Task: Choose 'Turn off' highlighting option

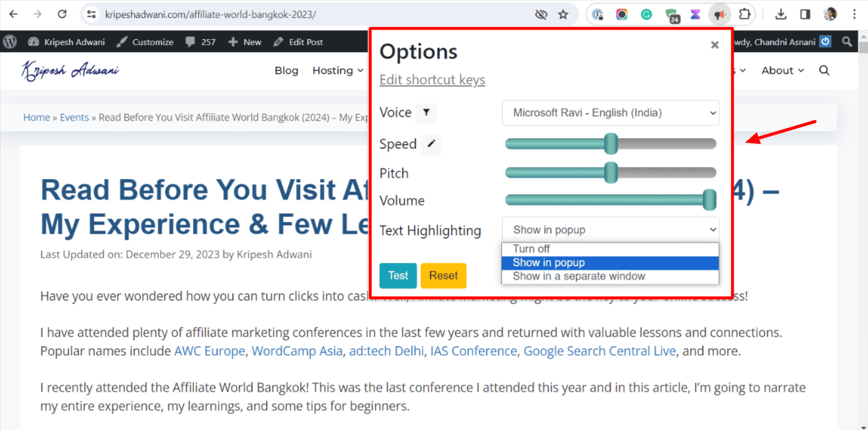Action: pos(610,249)
